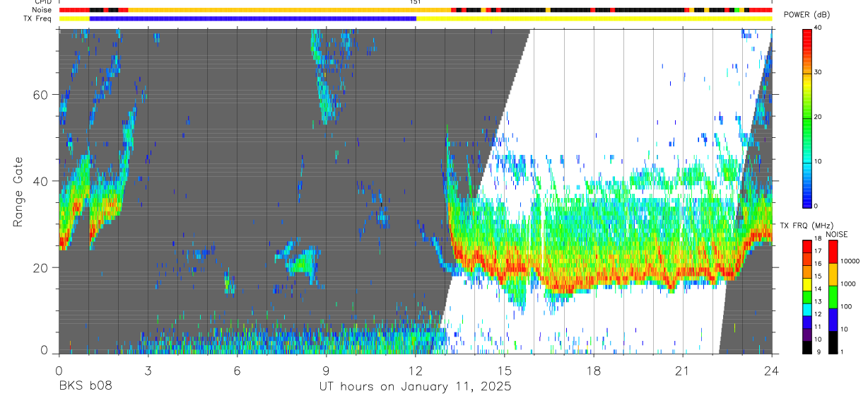Image resolution: width=868 pixels, height=401 pixels.
Task: Click the 18 tick label on UT axis
Action: click(594, 371)
